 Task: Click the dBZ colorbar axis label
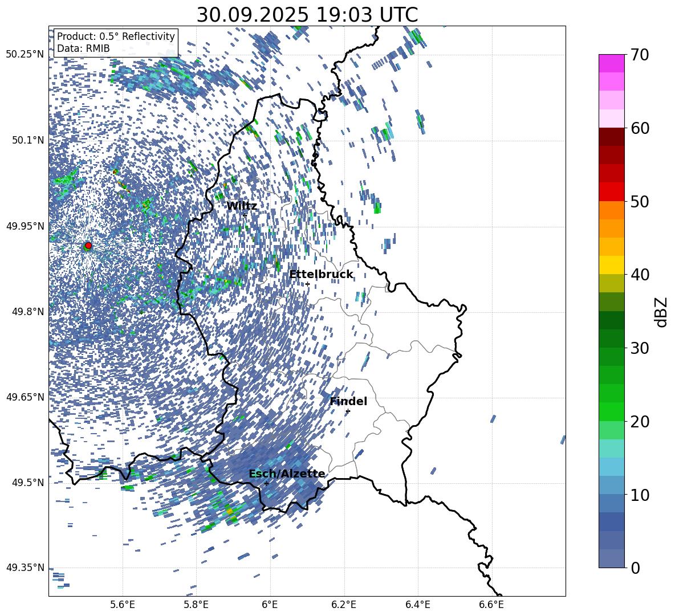click(662, 312)
